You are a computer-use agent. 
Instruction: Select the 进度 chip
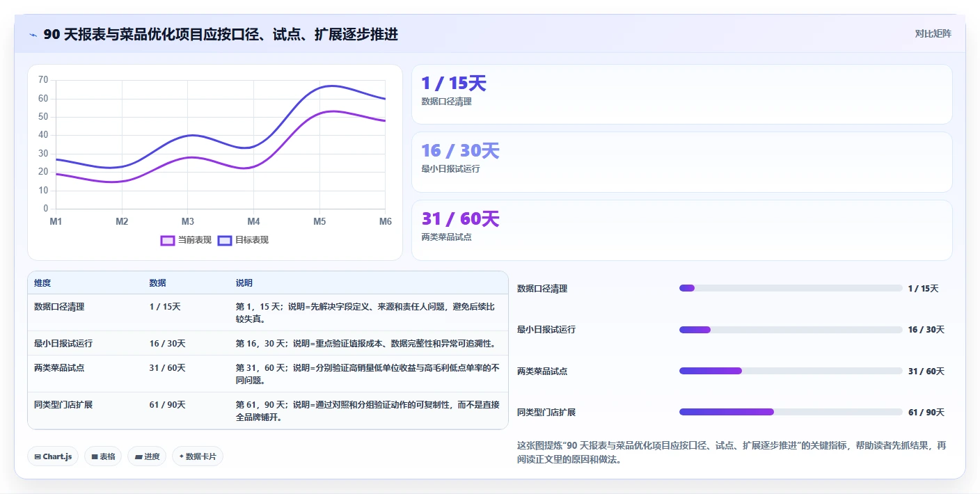point(147,456)
